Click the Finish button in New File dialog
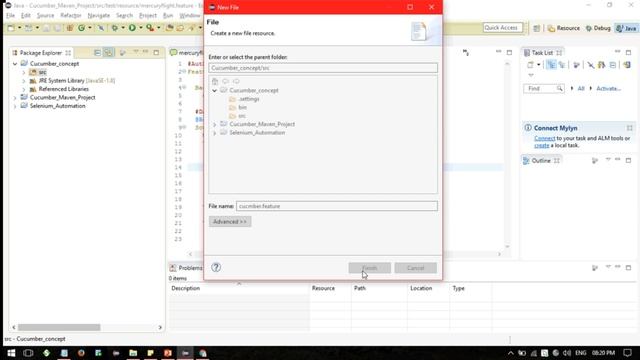640x360 pixels. (369, 268)
